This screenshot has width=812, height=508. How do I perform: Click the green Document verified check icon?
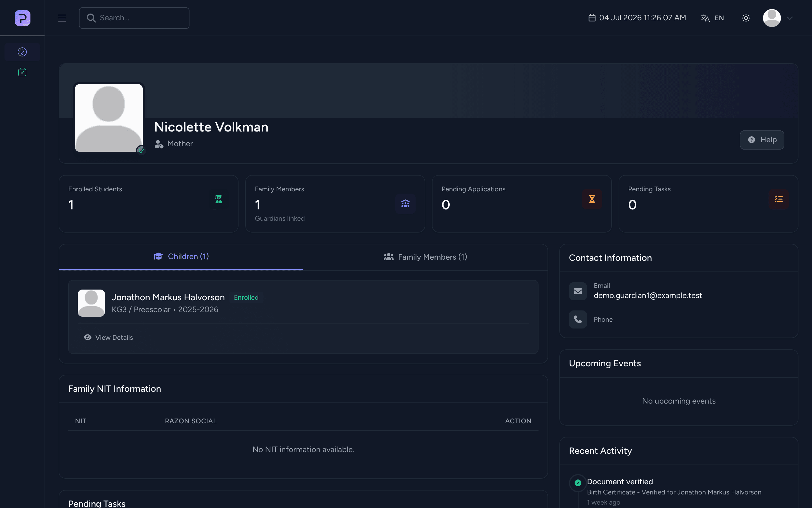[578, 483]
